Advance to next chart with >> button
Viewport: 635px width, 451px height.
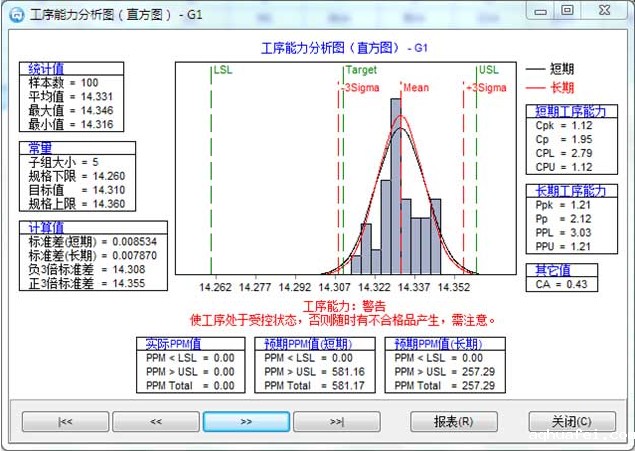pyautogui.click(x=246, y=422)
